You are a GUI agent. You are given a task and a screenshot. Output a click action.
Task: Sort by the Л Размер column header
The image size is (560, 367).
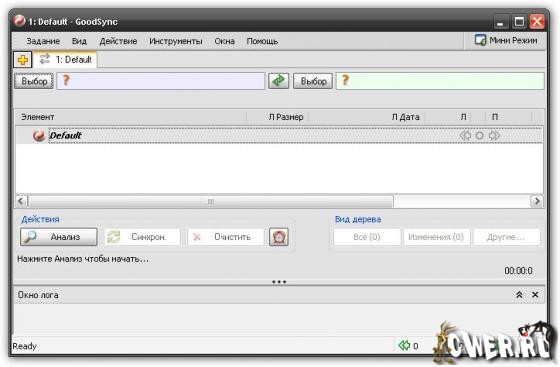coord(278,117)
